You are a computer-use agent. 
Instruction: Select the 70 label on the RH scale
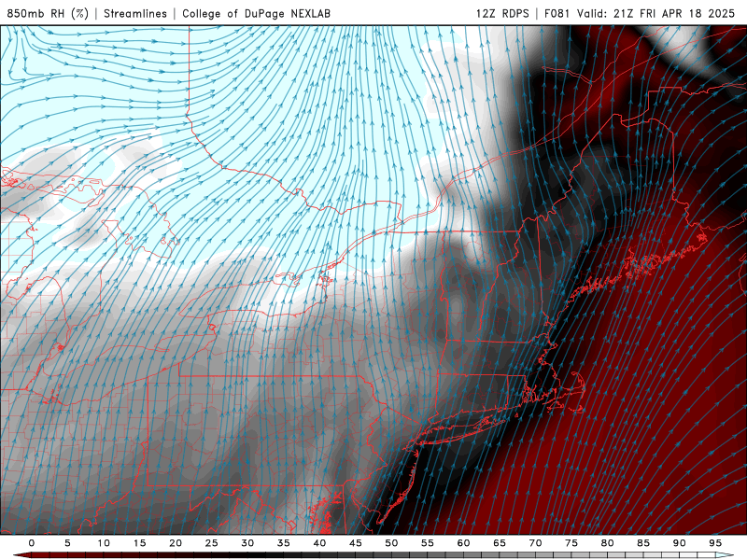coord(535,543)
